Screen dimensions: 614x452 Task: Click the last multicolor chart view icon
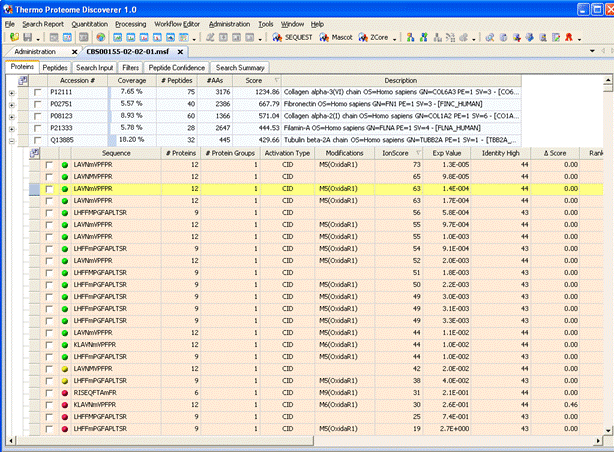pyautogui.click(x=184, y=38)
